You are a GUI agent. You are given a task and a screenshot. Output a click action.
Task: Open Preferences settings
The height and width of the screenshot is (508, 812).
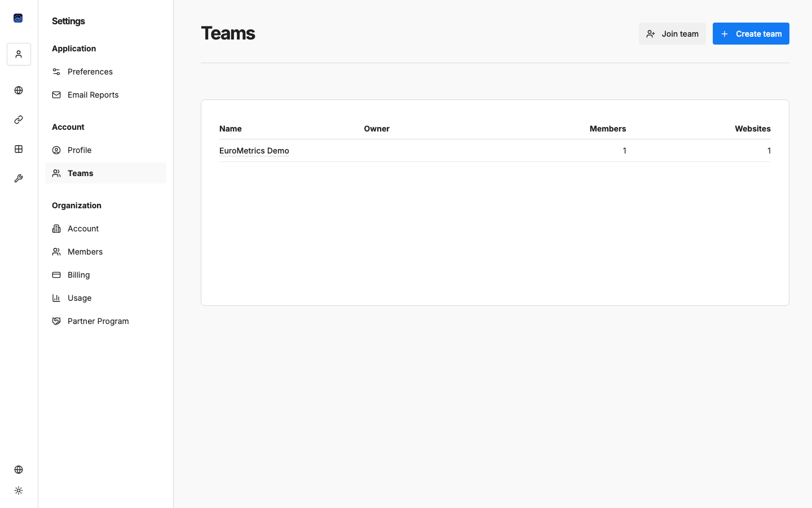coord(105,72)
